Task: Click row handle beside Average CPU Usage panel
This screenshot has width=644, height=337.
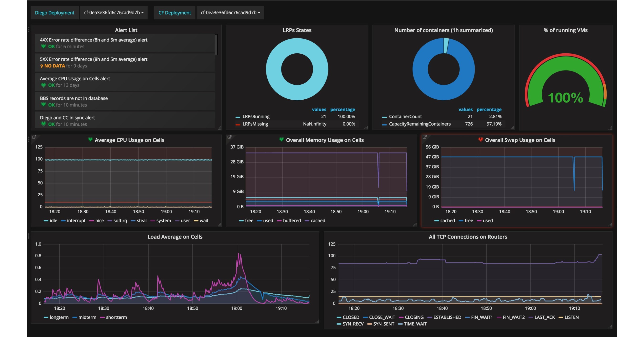Action: [28, 139]
